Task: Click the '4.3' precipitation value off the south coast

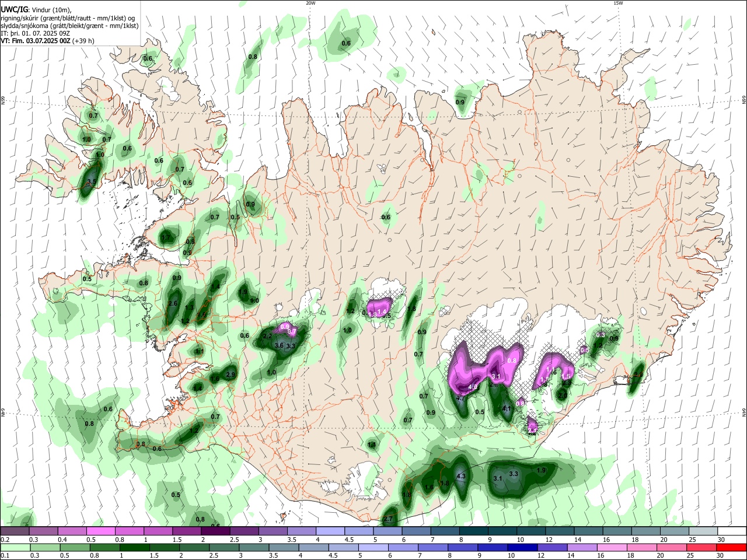Action: coord(461,476)
